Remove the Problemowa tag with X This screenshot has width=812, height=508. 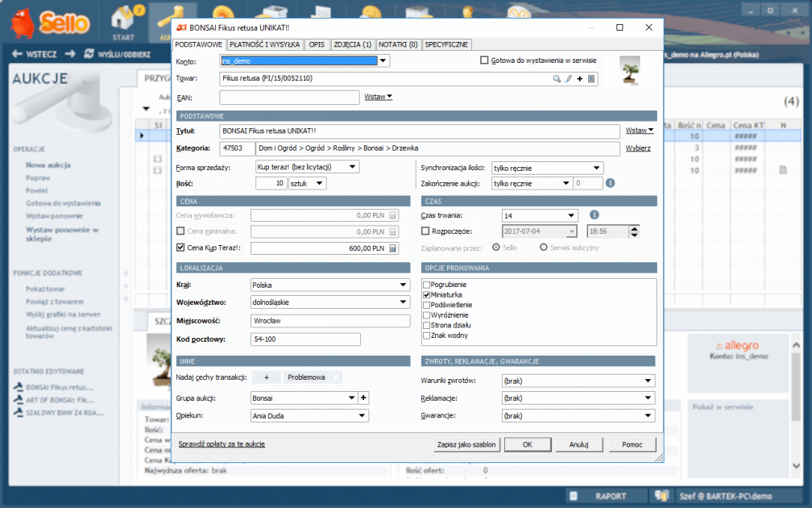[336, 377]
